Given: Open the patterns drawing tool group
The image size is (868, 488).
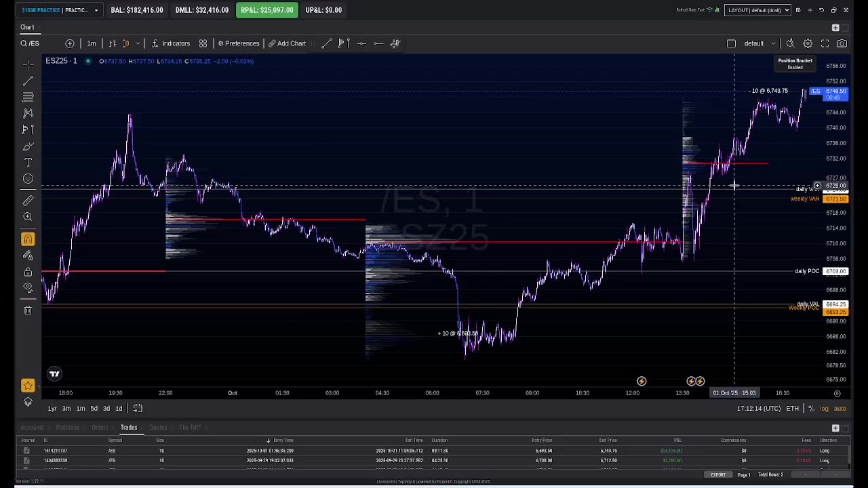Looking at the screenshot, I should 28,113.
